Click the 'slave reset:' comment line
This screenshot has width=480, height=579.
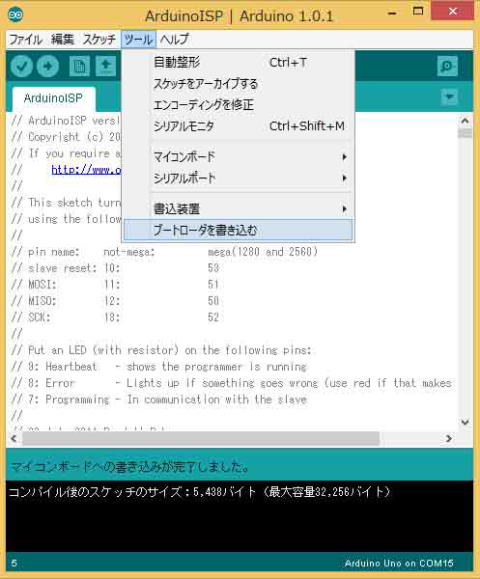[x=115, y=268]
